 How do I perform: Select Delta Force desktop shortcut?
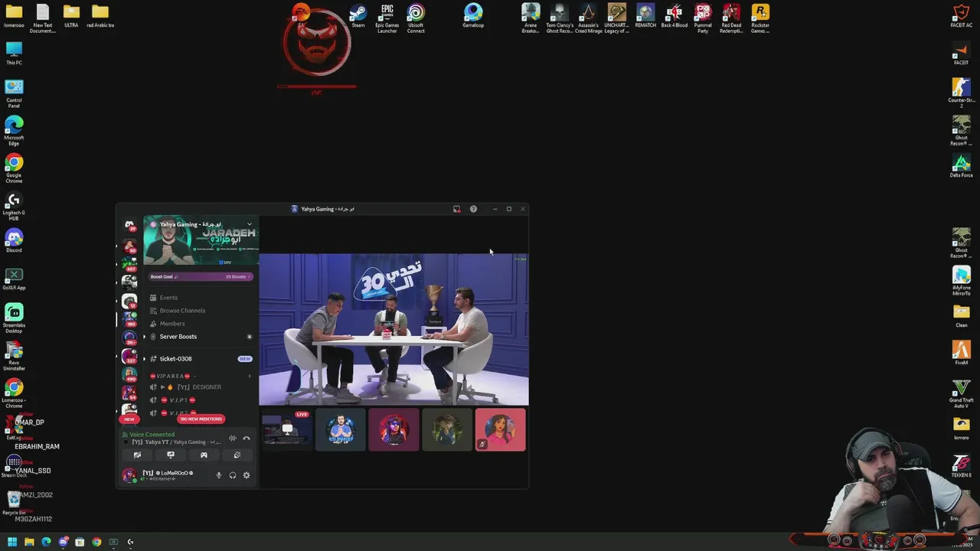962,166
